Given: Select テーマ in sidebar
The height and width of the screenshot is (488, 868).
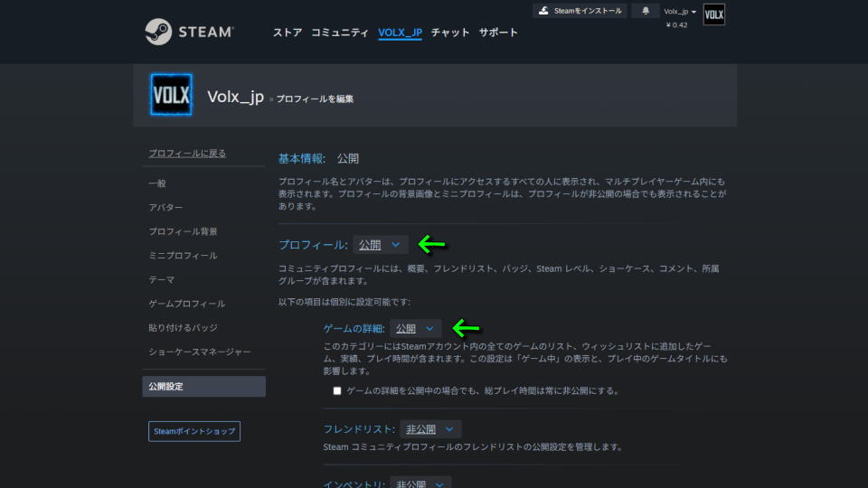Looking at the screenshot, I should click(161, 280).
